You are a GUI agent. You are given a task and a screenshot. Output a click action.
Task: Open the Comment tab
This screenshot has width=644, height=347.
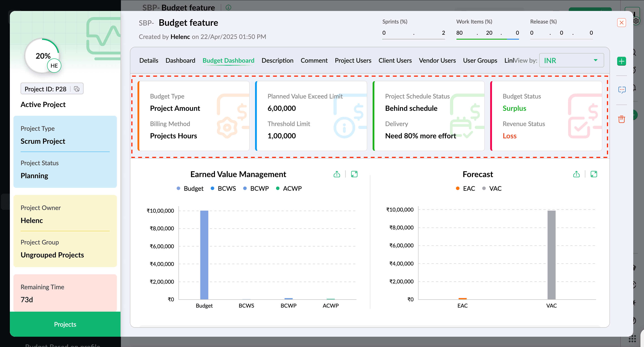[x=314, y=60]
